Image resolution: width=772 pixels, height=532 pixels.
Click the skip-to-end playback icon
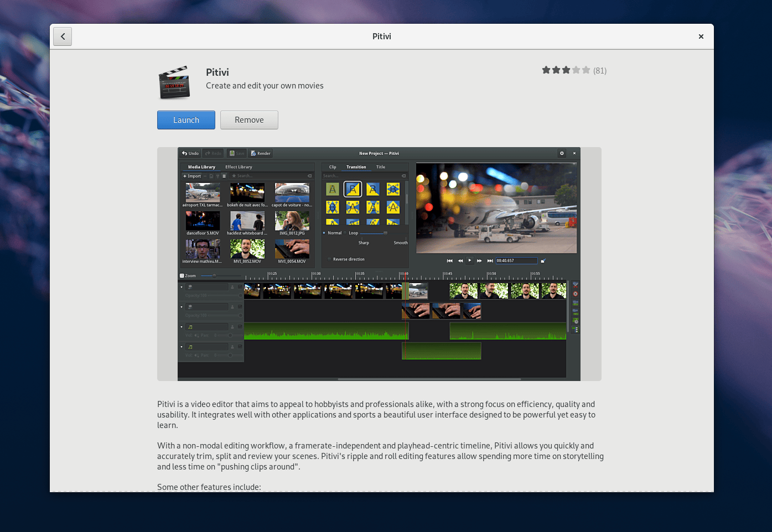coord(490,260)
